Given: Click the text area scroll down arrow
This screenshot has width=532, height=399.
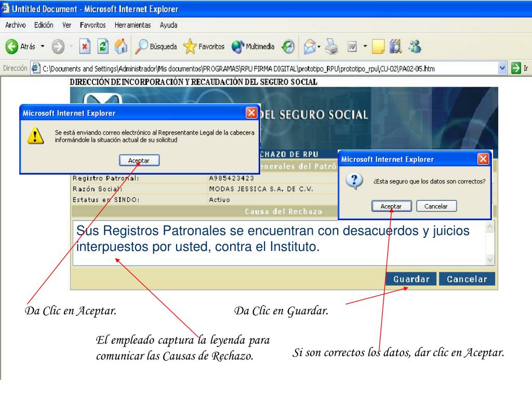Looking at the screenshot, I should click(x=490, y=260).
